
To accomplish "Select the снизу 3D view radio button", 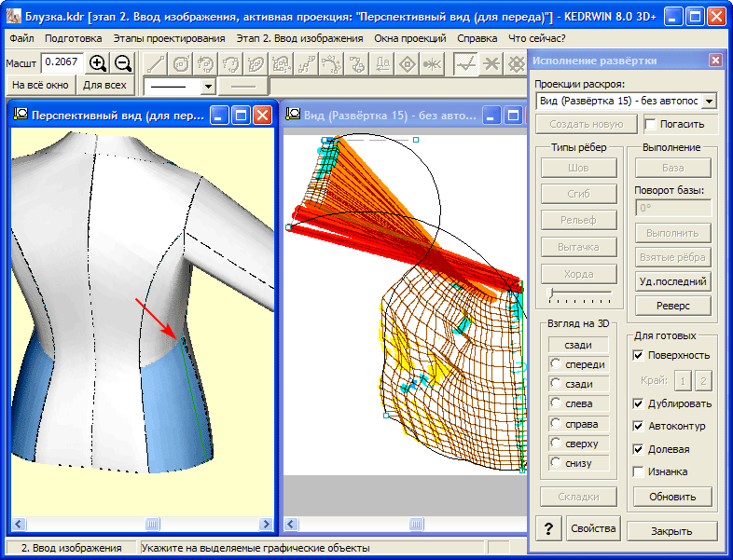I will click(x=556, y=463).
